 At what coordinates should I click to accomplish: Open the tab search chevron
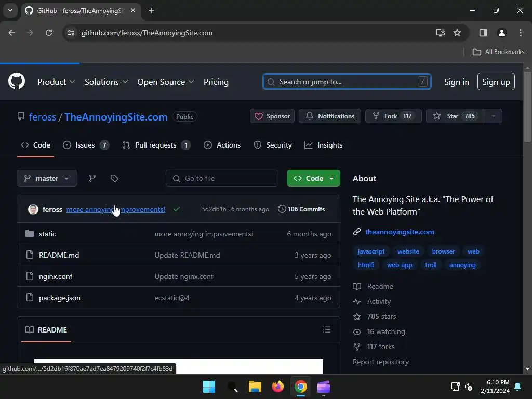(x=10, y=10)
